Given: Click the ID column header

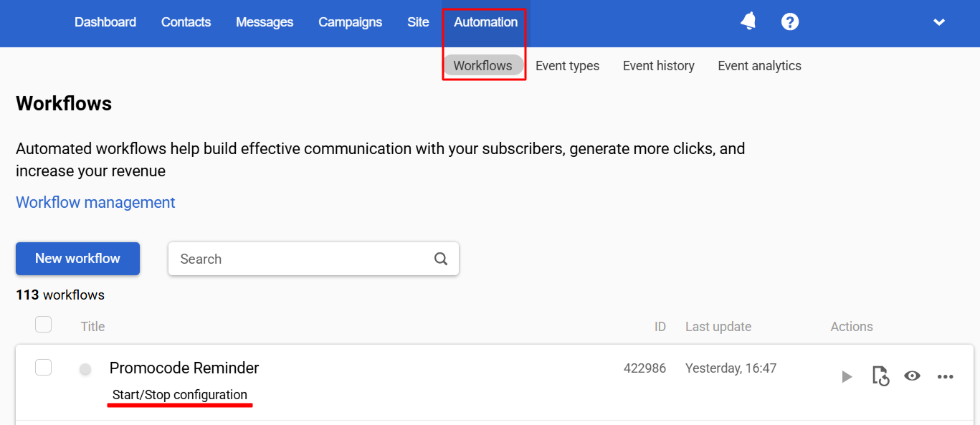Looking at the screenshot, I should [x=660, y=326].
